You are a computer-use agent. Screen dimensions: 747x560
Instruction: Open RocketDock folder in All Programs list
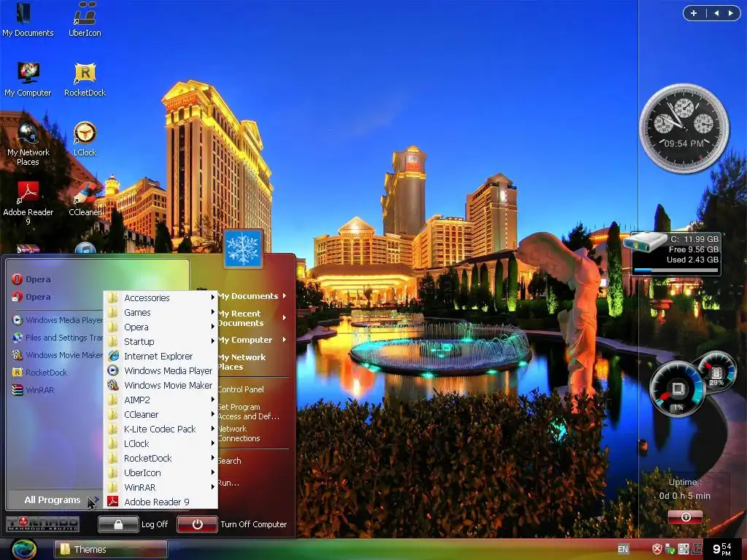pos(160,458)
